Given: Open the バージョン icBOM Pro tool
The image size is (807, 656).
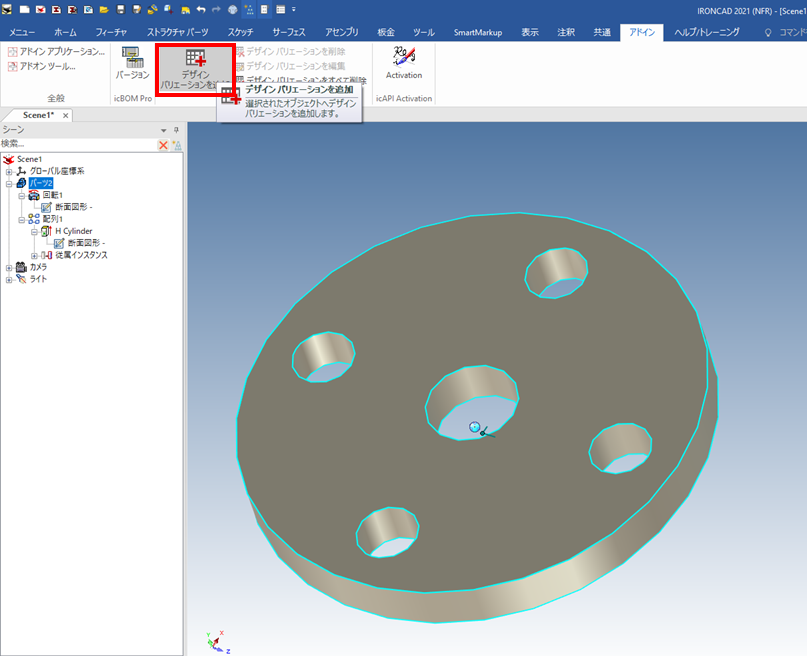Looking at the screenshot, I should (132, 62).
